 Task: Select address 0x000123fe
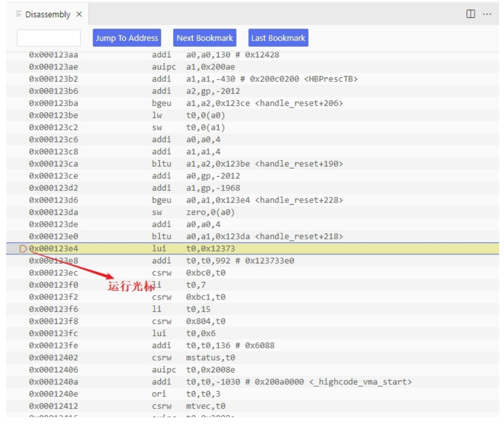pos(54,346)
